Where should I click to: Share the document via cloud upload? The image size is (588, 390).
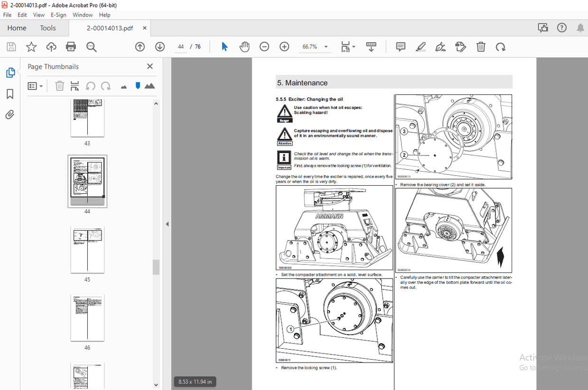[x=51, y=46]
